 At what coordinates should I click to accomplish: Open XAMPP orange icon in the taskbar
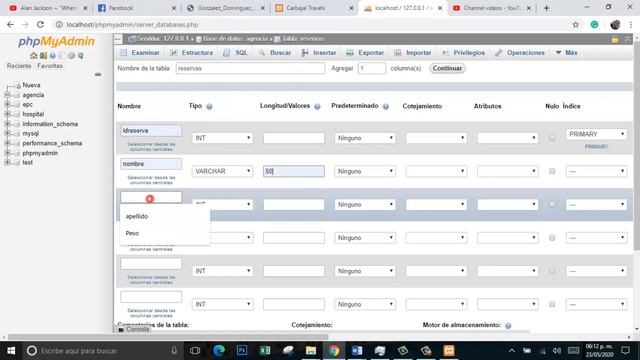449,351
